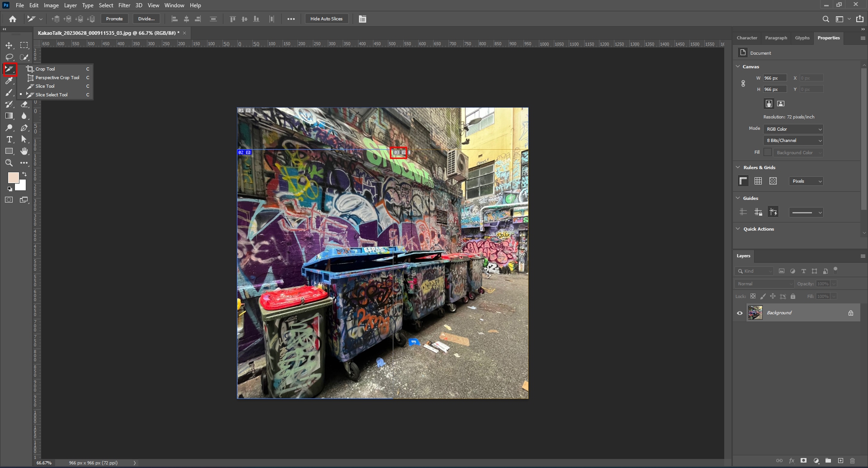Set canvas orientation to portrait
The width and height of the screenshot is (868, 468).
(769, 104)
